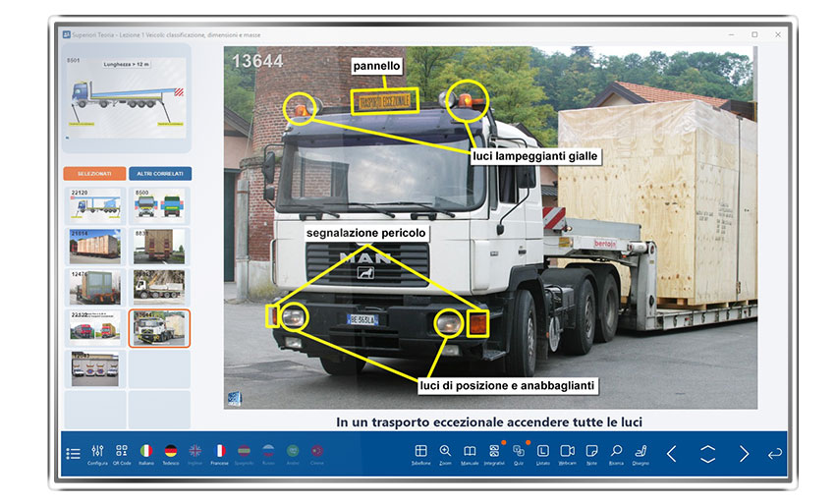Select thumbnail 22120 in the sidebar
Image resolution: width=835 pixels, height=504 pixels.
tap(94, 205)
